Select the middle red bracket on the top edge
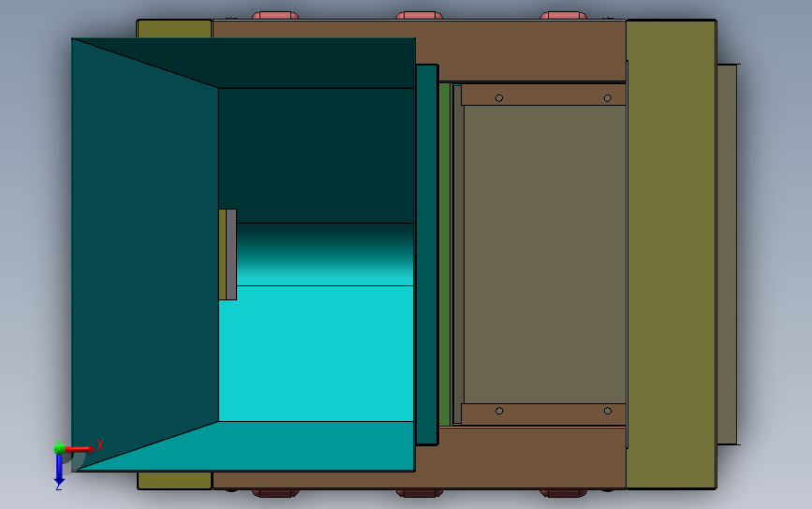Viewport: 812px width, 509px height. tap(419, 16)
